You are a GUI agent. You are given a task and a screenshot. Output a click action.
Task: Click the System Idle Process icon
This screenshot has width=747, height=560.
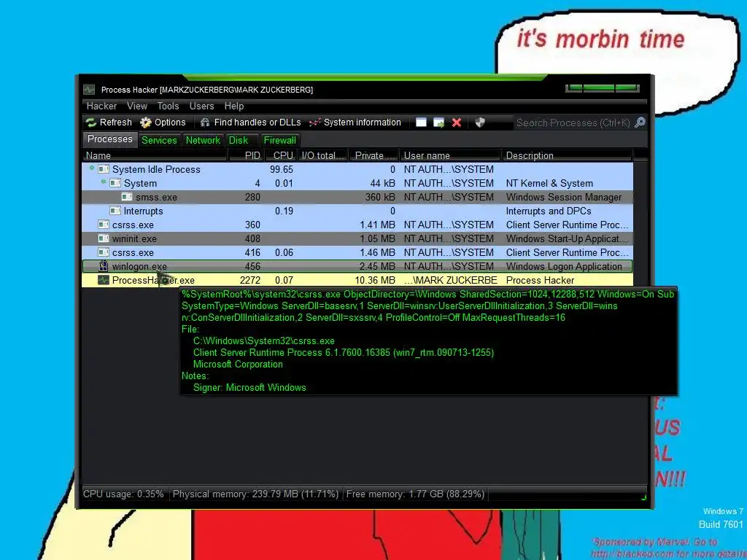(x=104, y=169)
